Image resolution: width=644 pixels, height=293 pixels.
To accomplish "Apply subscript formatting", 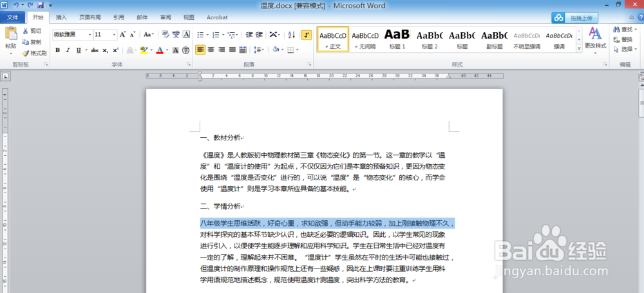I will (x=105, y=50).
